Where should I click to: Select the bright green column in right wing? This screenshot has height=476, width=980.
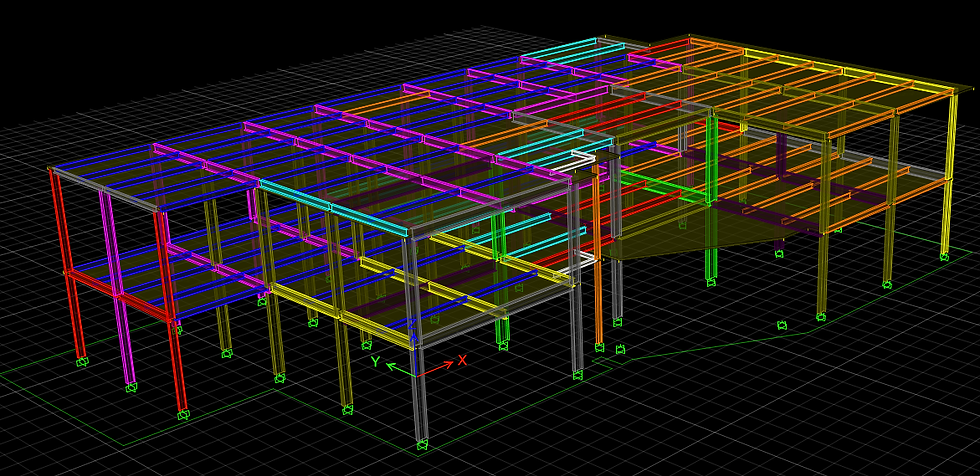(711, 197)
